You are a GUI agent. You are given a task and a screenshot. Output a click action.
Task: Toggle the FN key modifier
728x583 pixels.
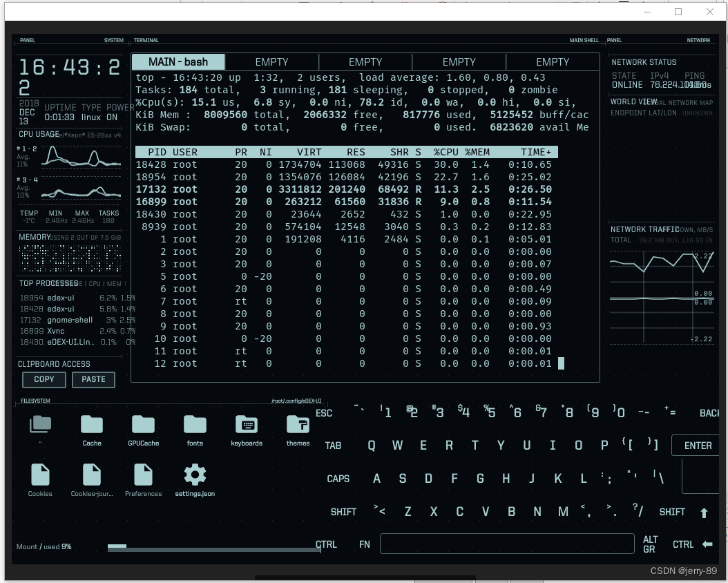click(364, 544)
